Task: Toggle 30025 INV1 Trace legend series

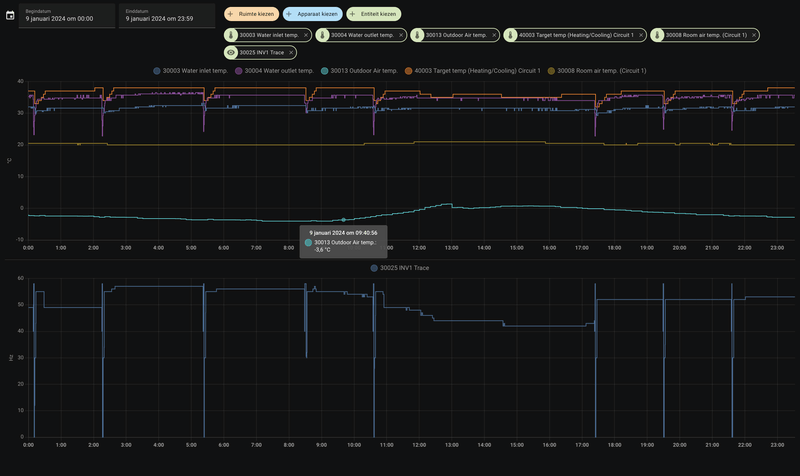Action: coord(399,268)
